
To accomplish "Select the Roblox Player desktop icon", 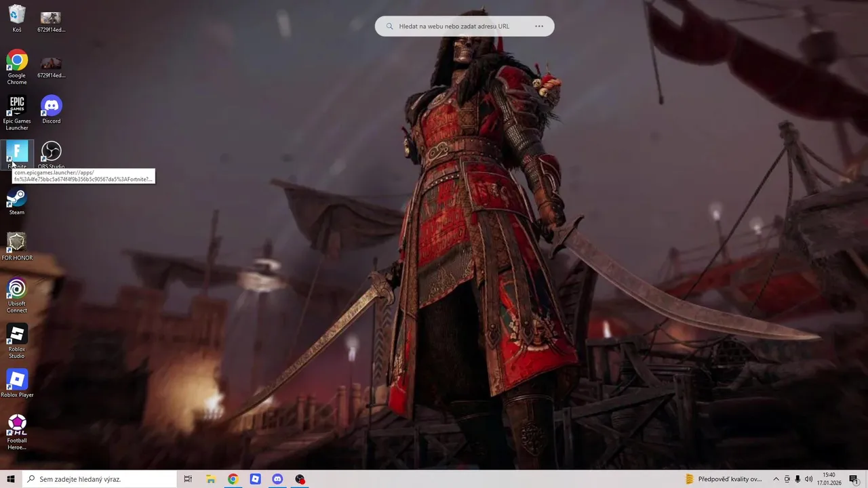I will point(17,383).
